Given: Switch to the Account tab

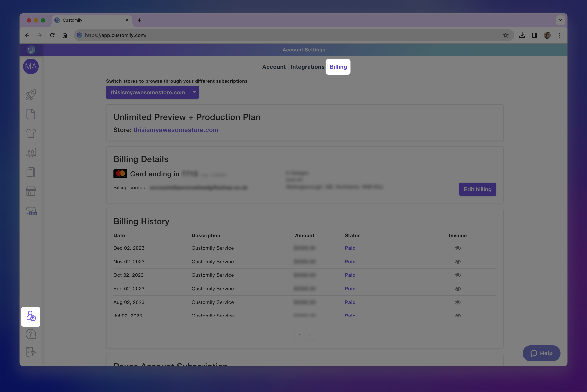Looking at the screenshot, I should click(x=274, y=67).
